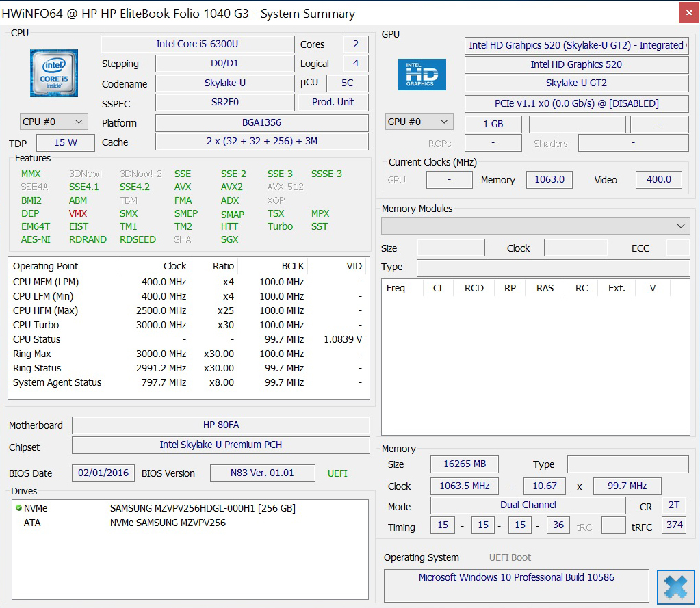700x608 pixels.
Task: Click the grayed AVX-512 feature flag
Action: pyautogui.click(x=285, y=187)
